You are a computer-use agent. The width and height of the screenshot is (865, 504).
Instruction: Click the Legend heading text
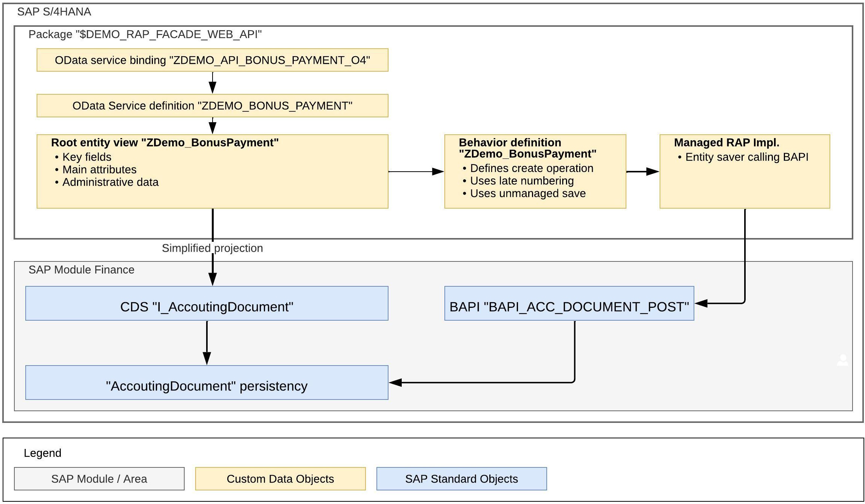click(x=42, y=453)
